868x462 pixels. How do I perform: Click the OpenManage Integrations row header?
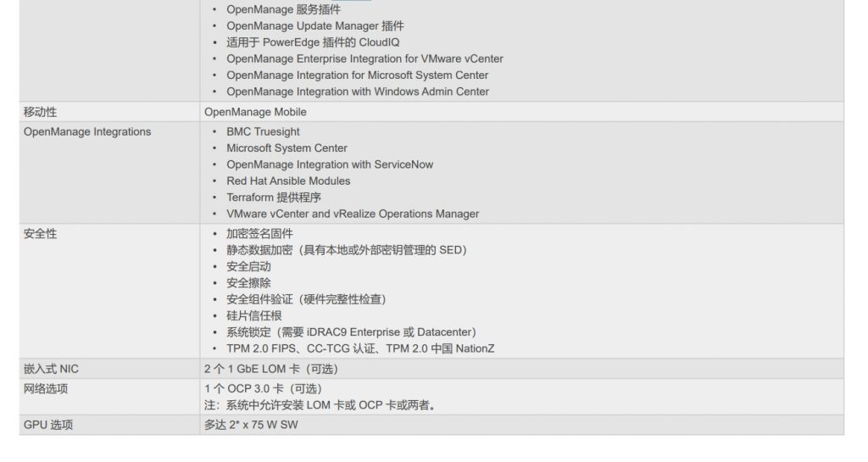coord(87,131)
